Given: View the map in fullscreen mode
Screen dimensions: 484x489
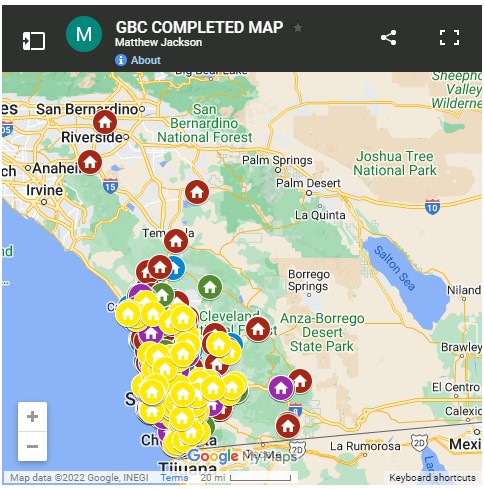Looking at the screenshot, I should [x=449, y=37].
